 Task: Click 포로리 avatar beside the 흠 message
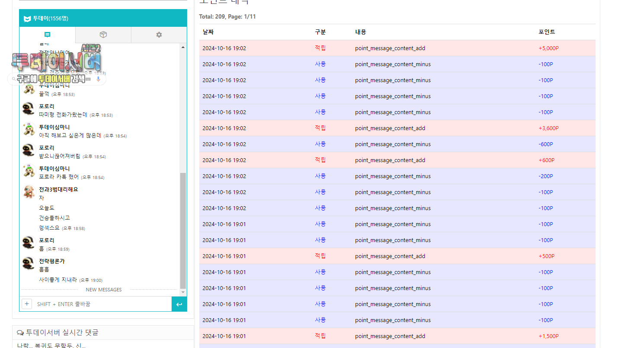29,243
